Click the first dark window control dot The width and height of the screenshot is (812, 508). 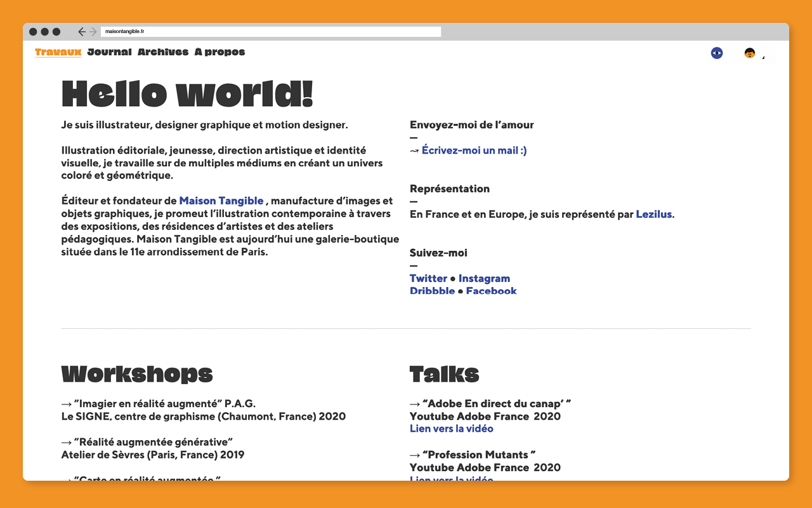(x=34, y=32)
